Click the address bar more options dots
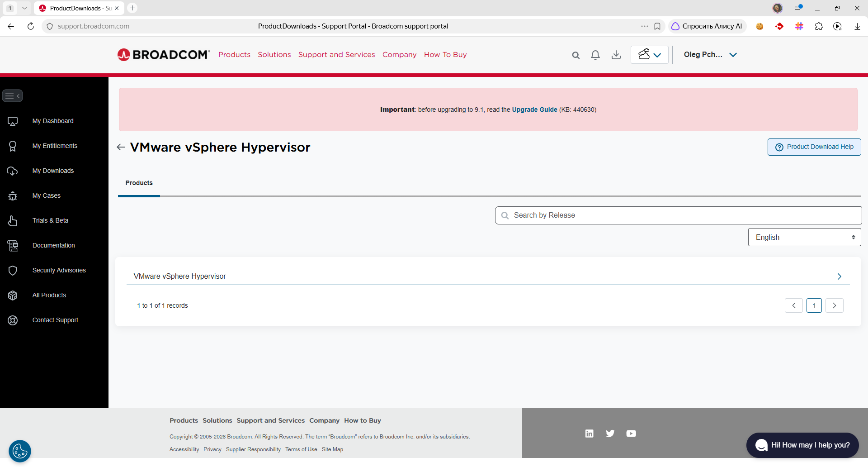 644,26
